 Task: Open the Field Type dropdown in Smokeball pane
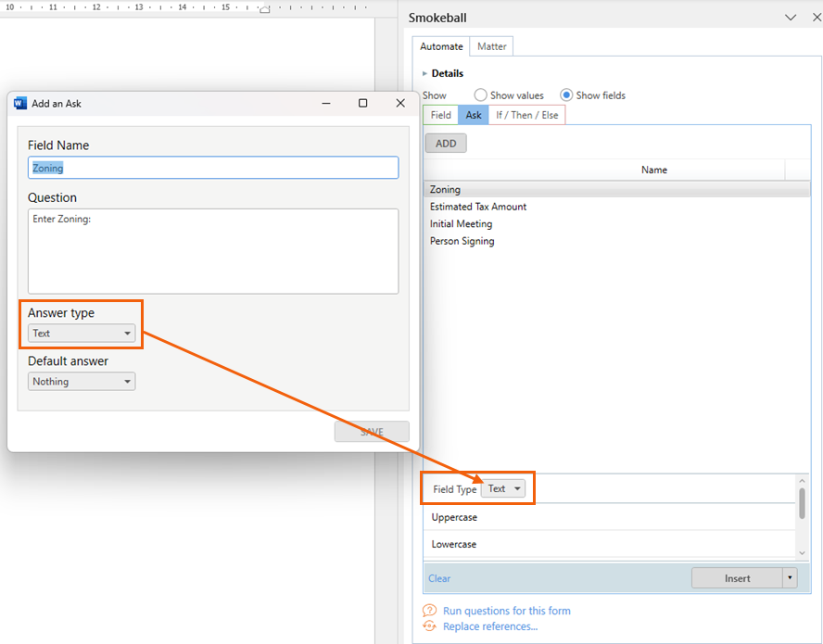click(503, 488)
